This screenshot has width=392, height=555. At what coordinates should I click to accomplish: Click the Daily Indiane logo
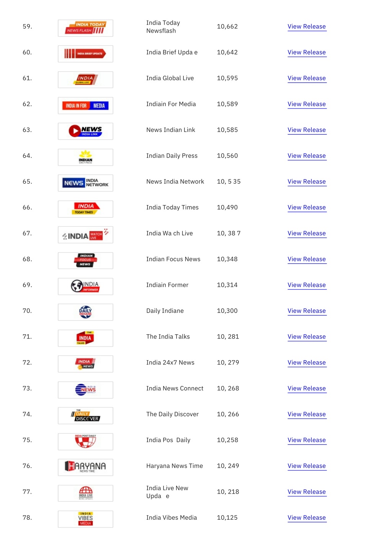[x=85, y=312]
